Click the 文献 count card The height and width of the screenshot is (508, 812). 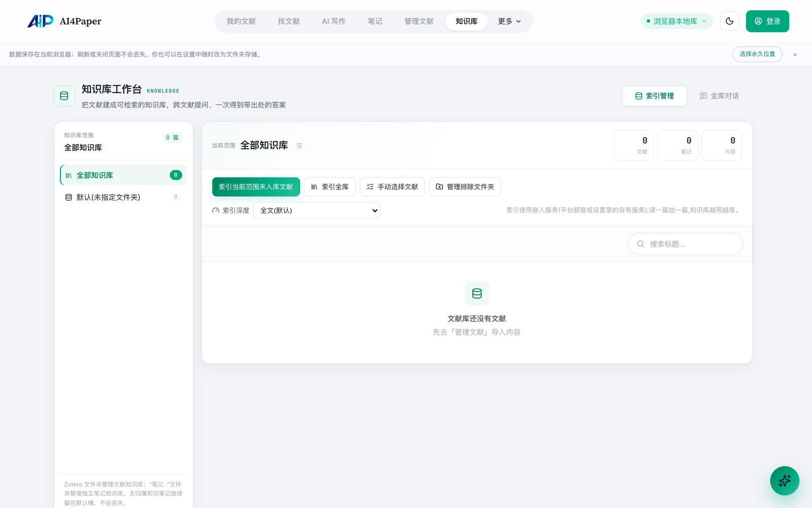coord(633,145)
